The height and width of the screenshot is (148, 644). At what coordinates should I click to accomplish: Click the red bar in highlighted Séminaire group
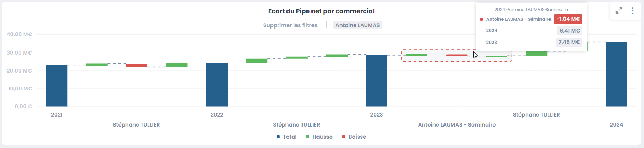click(457, 55)
